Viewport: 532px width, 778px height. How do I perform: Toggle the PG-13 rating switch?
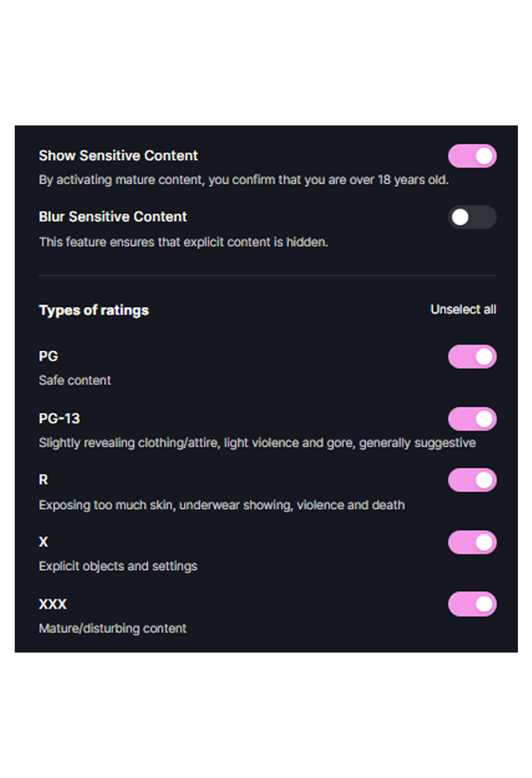[472, 418]
